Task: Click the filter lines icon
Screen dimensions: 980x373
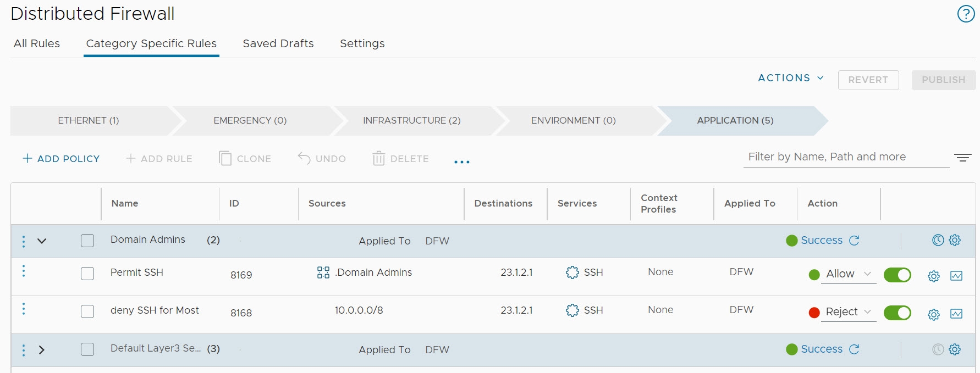Action: tap(962, 158)
